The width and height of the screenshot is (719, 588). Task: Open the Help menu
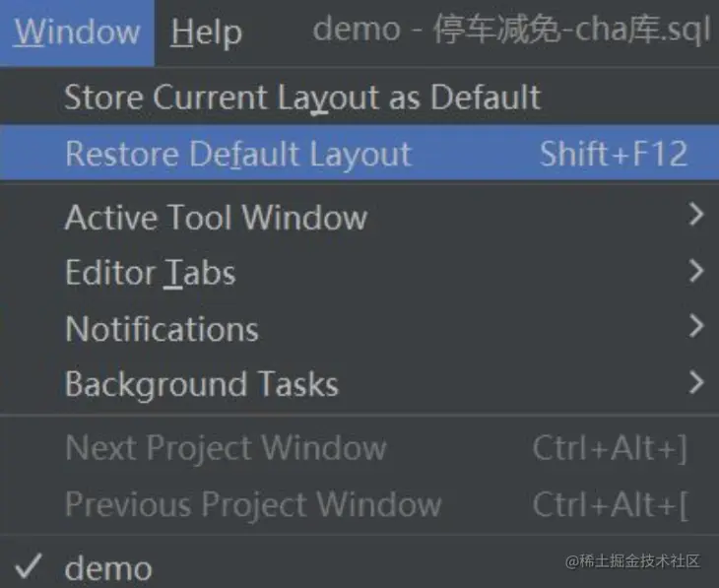coord(207,33)
